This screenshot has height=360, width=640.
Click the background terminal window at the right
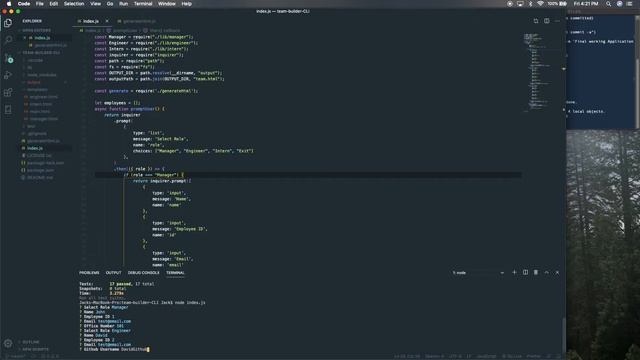[602, 69]
